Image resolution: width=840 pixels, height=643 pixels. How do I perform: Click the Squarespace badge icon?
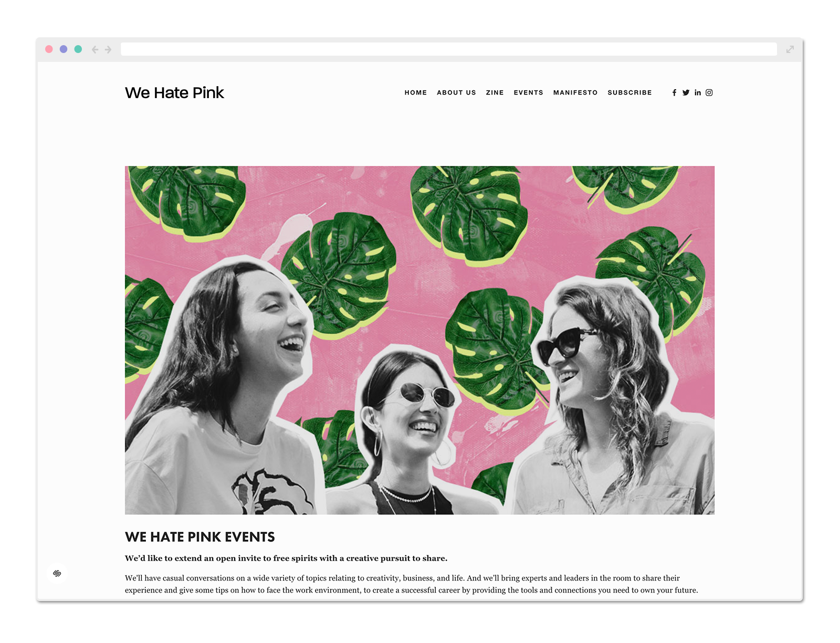(57, 573)
